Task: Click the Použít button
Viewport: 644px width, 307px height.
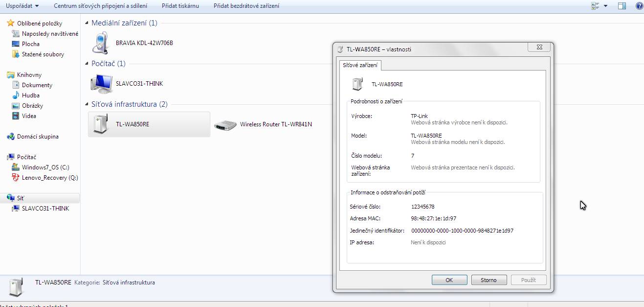Action: pyautogui.click(x=529, y=280)
